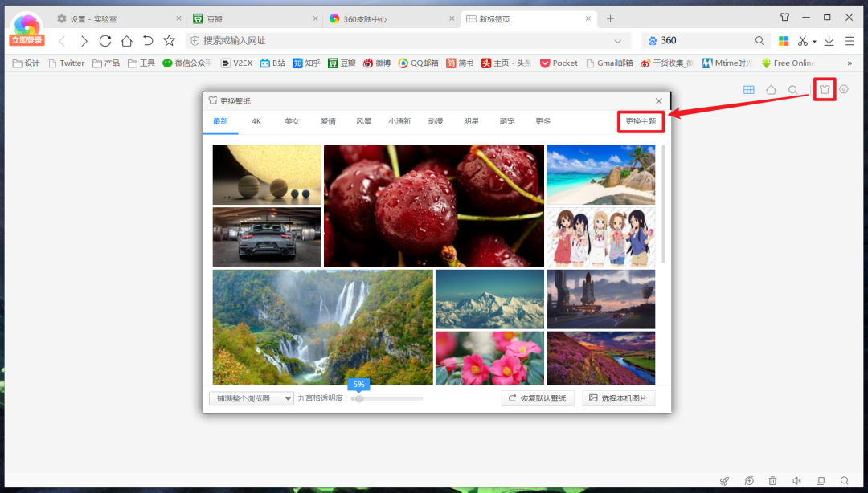Open the downloads arrow icon

pyautogui.click(x=829, y=40)
